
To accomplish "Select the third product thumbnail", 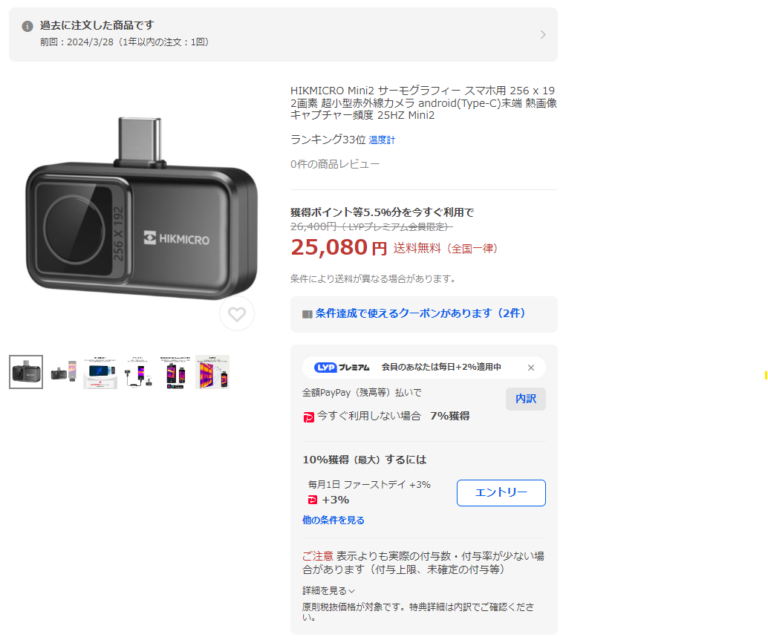I will click(x=100, y=372).
